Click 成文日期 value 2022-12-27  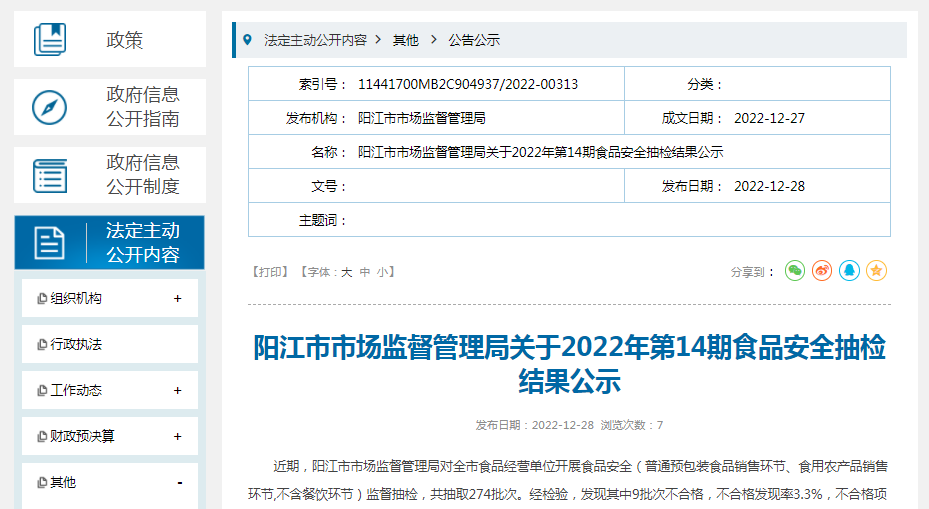click(x=770, y=119)
